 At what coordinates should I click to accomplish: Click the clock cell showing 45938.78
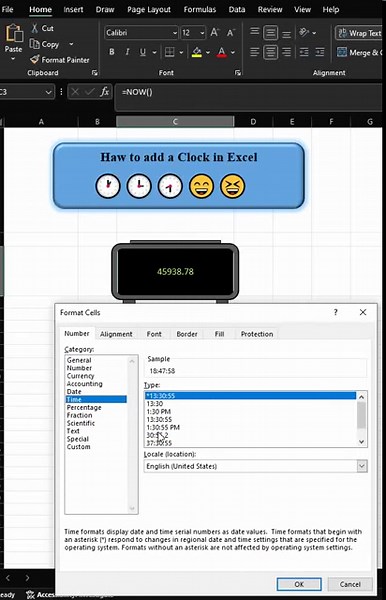[x=175, y=271]
